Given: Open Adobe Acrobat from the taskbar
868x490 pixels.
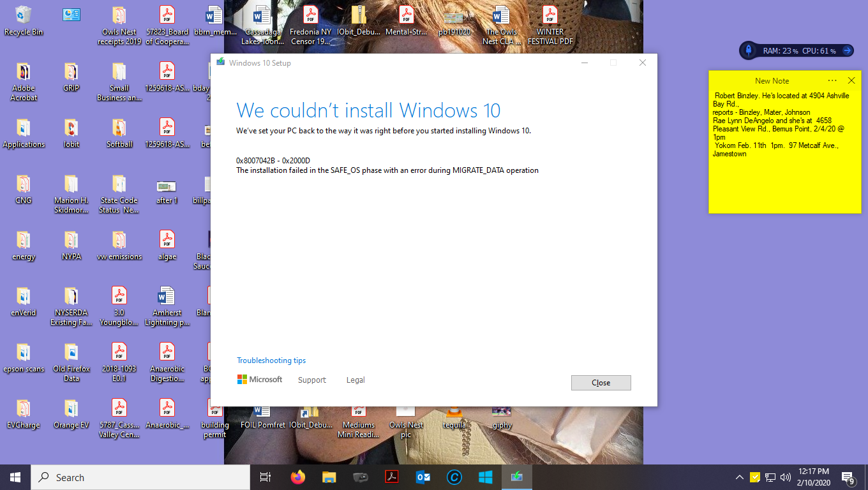Looking at the screenshot, I should 391,477.
